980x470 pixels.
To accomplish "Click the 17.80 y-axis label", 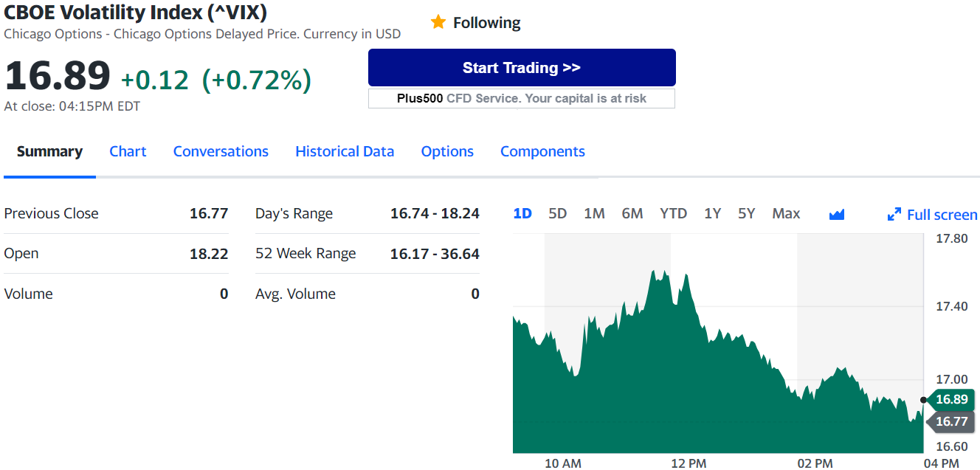I will (951, 238).
